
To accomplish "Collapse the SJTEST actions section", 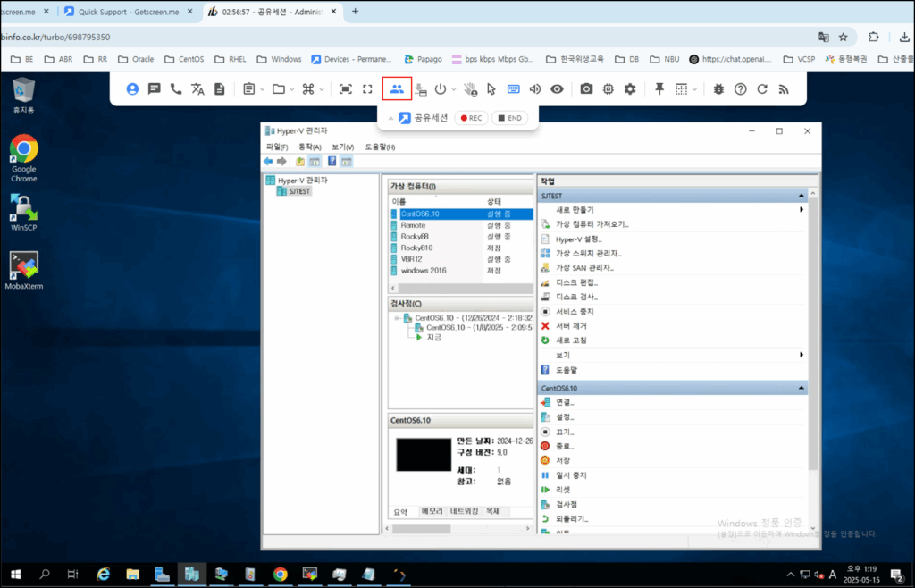I will pos(801,196).
